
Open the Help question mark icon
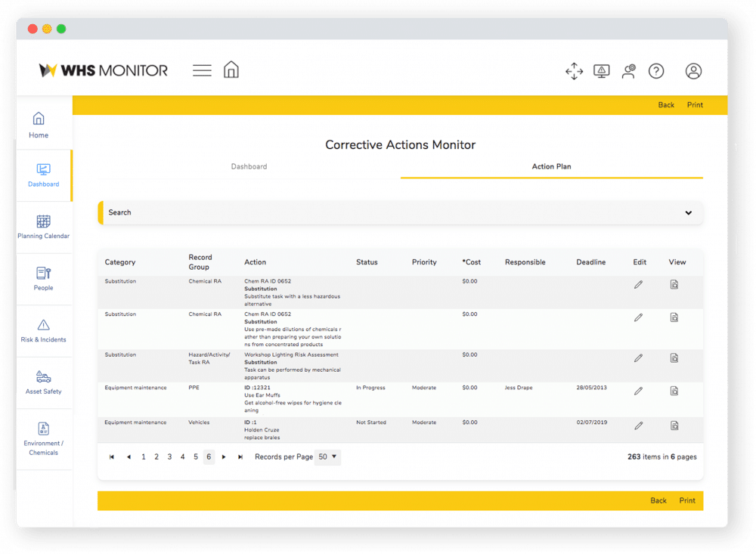tap(656, 71)
